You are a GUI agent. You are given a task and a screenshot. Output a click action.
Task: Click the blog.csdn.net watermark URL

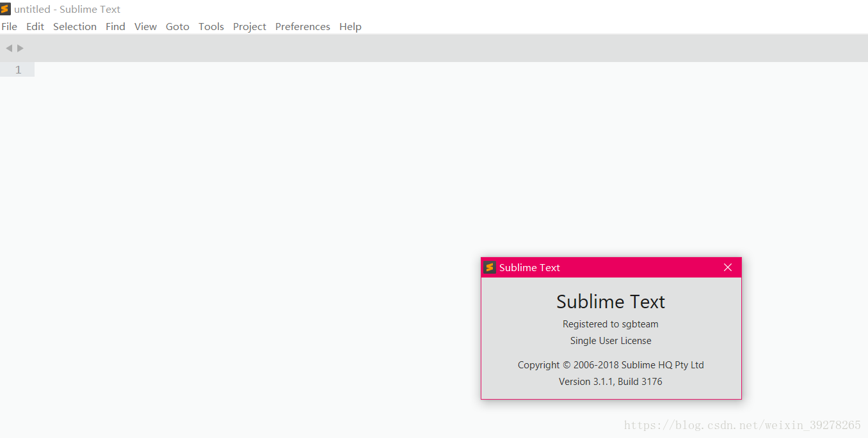tap(743, 425)
